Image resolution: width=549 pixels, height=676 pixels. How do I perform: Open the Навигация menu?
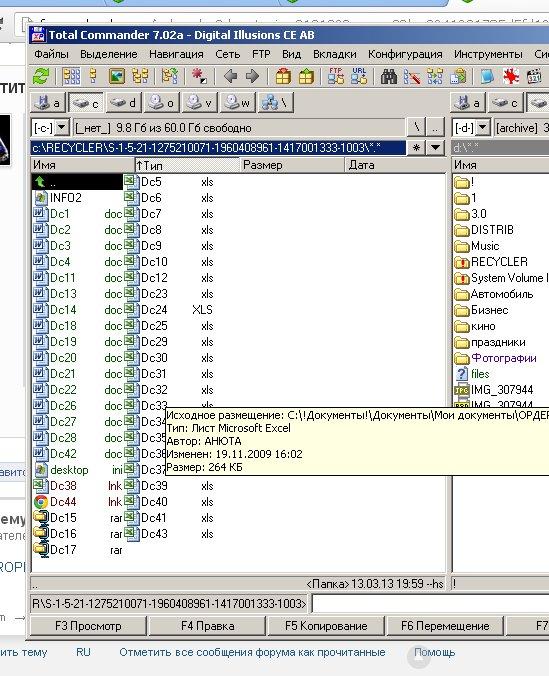coord(176,54)
